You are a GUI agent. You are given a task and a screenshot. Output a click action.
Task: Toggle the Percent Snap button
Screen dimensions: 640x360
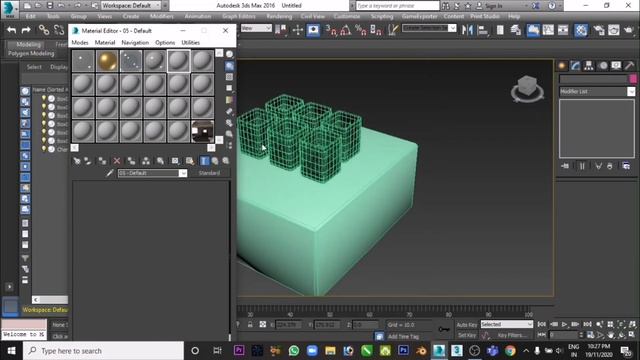click(360, 30)
